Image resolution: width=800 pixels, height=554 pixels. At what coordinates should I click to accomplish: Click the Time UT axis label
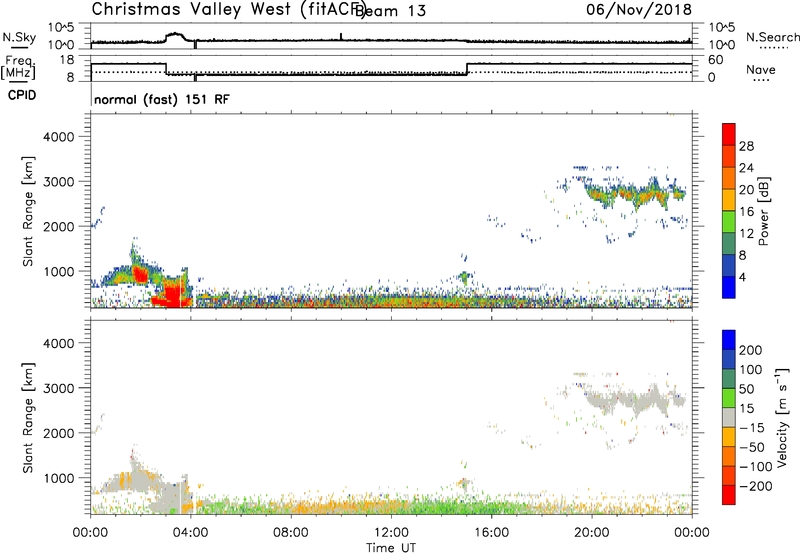coord(391,547)
